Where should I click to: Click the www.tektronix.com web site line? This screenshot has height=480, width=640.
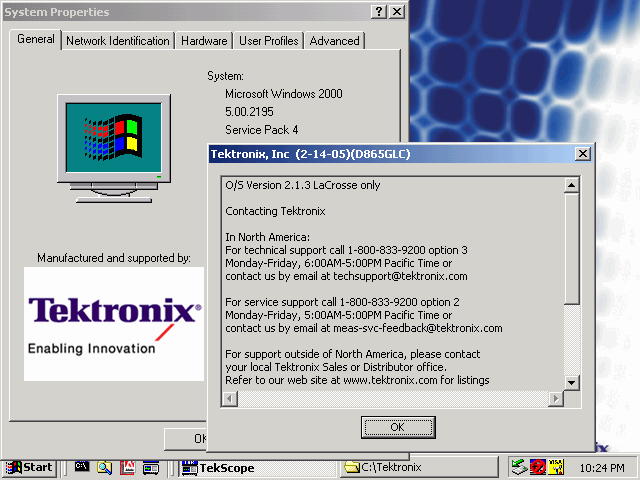coord(357,380)
